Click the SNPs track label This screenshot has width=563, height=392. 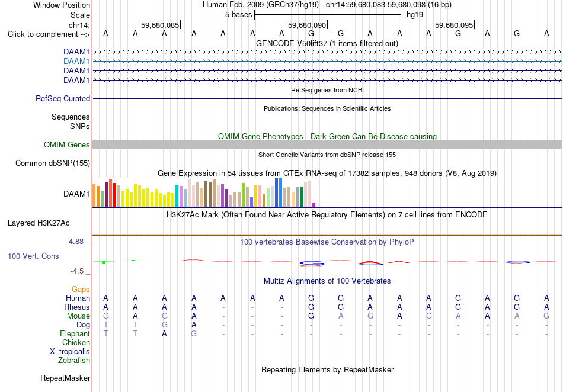click(80, 126)
